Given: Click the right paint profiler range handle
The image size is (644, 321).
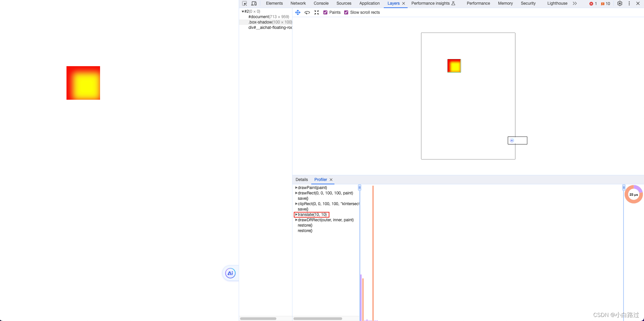Looking at the screenshot, I should coord(624,188).
